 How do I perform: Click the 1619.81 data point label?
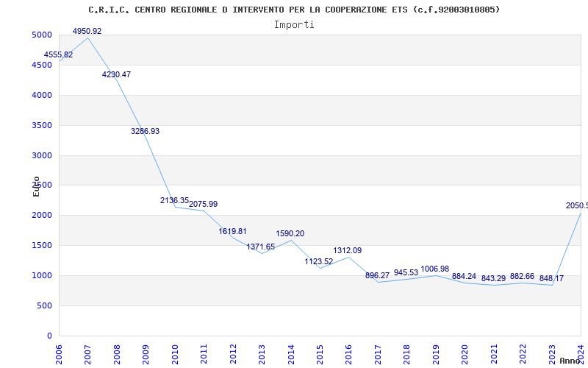[x=232, y=231]
